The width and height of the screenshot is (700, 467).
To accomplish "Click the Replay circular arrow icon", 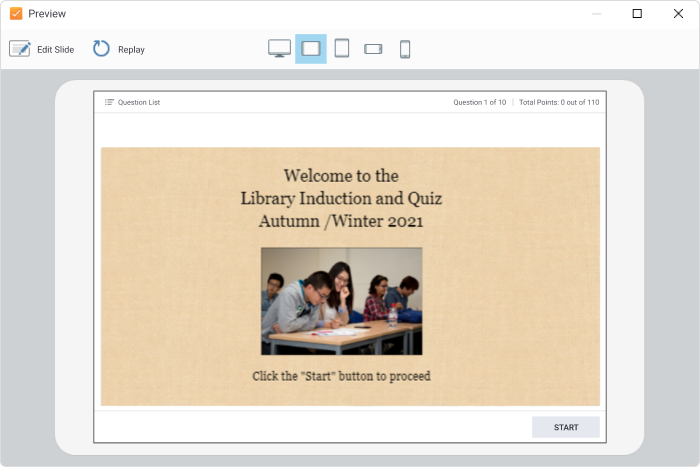I will tap(101, 49).
